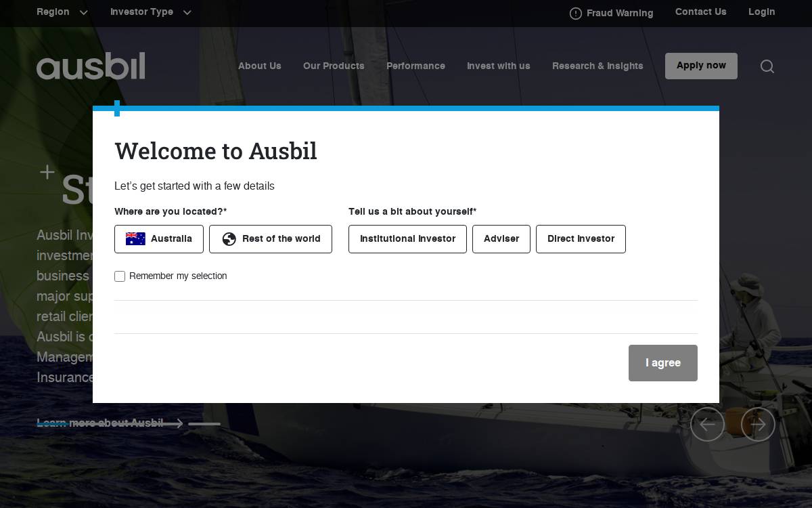This screenshot has width=812, height=508.
Task: Expand the Region dropdown
Action: pos(62,12)
